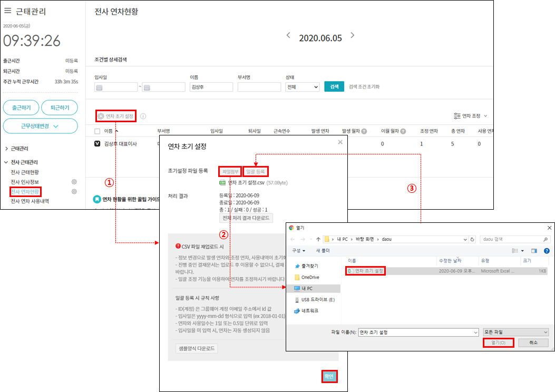Click the info icon beside 연차 초기 설정
The image size is (555, 392).
pyautogui.click(x=143, y=116)
